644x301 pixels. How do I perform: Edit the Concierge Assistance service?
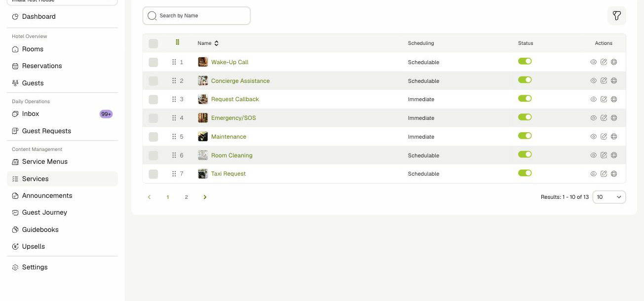604,80
